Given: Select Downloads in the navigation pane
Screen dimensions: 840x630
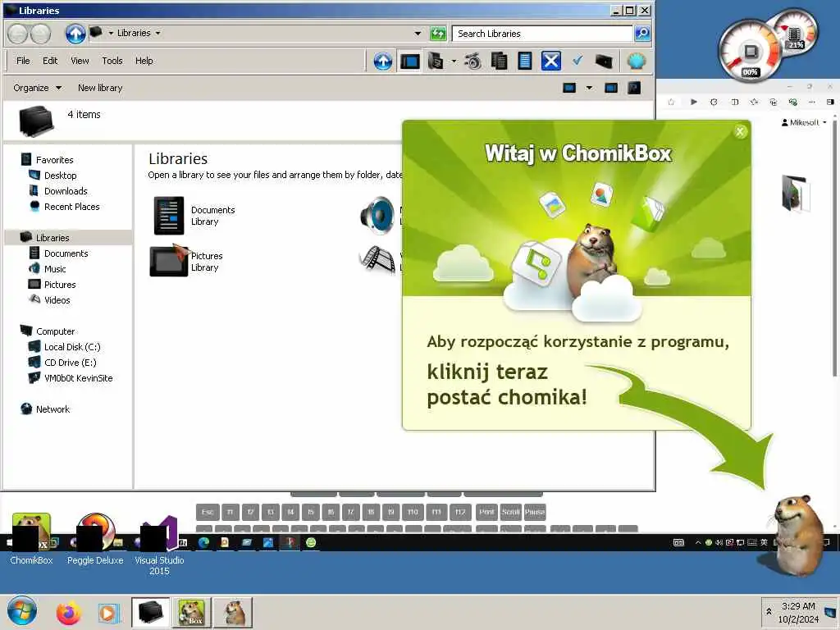Looking at the screenshot, I should [x=66, y=191].
